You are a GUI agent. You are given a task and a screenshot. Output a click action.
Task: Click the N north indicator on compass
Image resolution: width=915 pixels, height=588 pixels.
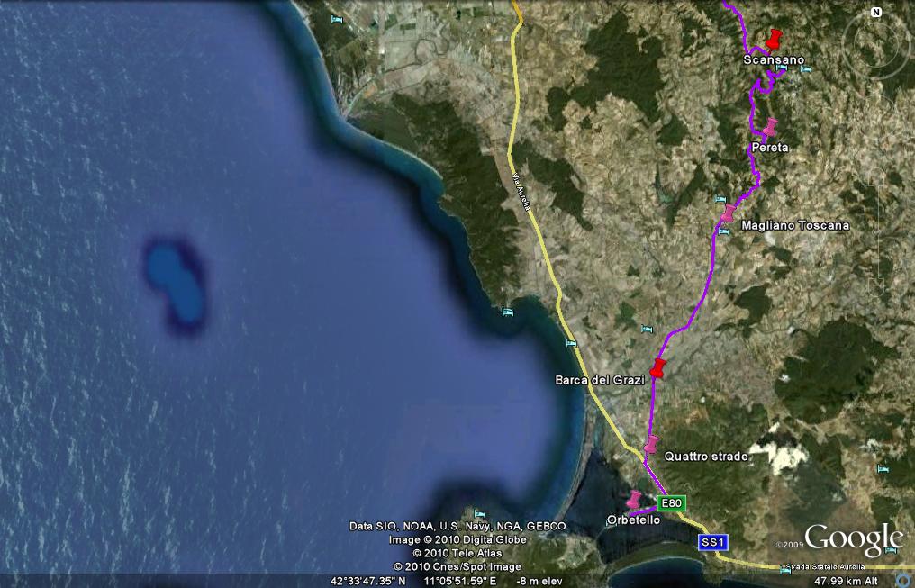875,12
